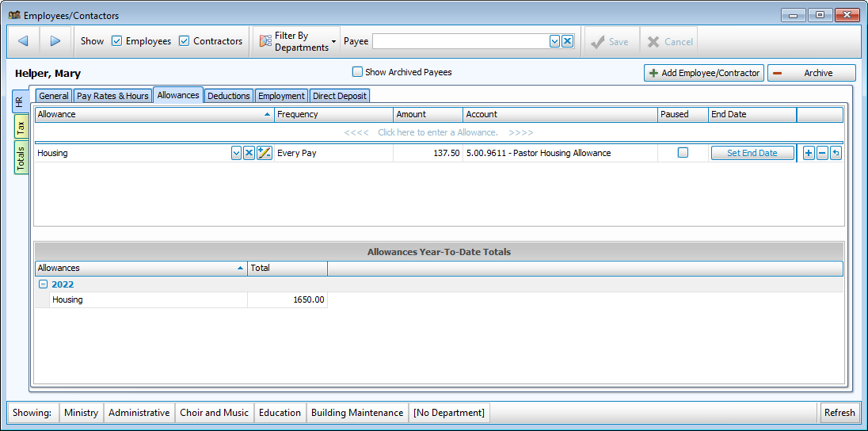This screenshot has width=868, height=431.
Task: Enable Show Archived Payees
Action: point(357,72)
